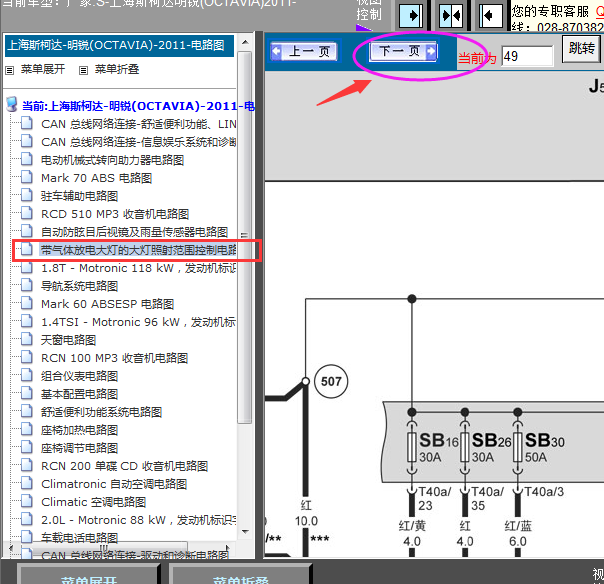The height and width of the screenshot is (584, 604).
Task: Click document icon beside 座椅调节电路图
Action: tap(27, 447)
